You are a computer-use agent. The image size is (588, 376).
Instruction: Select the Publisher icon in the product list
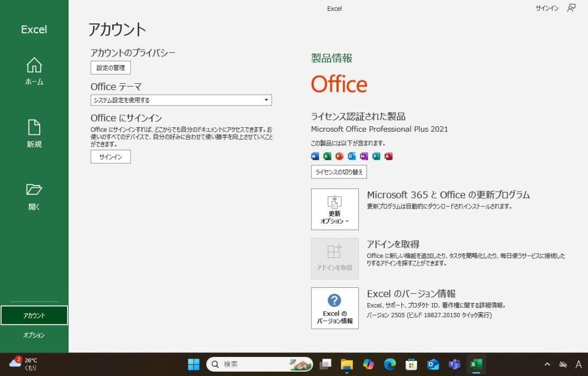click(x=375, y=156)
